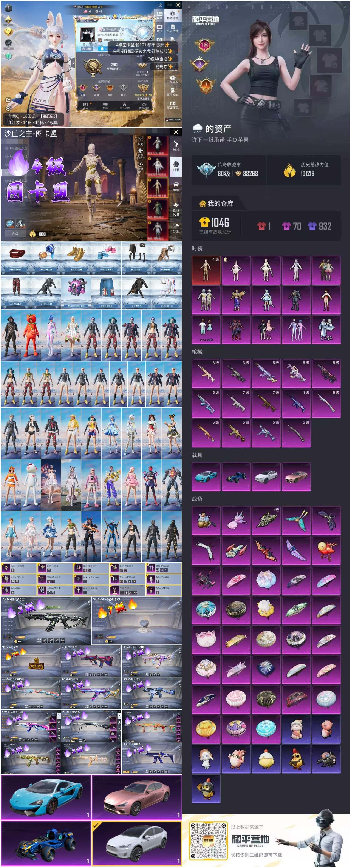
Task: Open the 快艇 category
Action: [x=176, y=228]
